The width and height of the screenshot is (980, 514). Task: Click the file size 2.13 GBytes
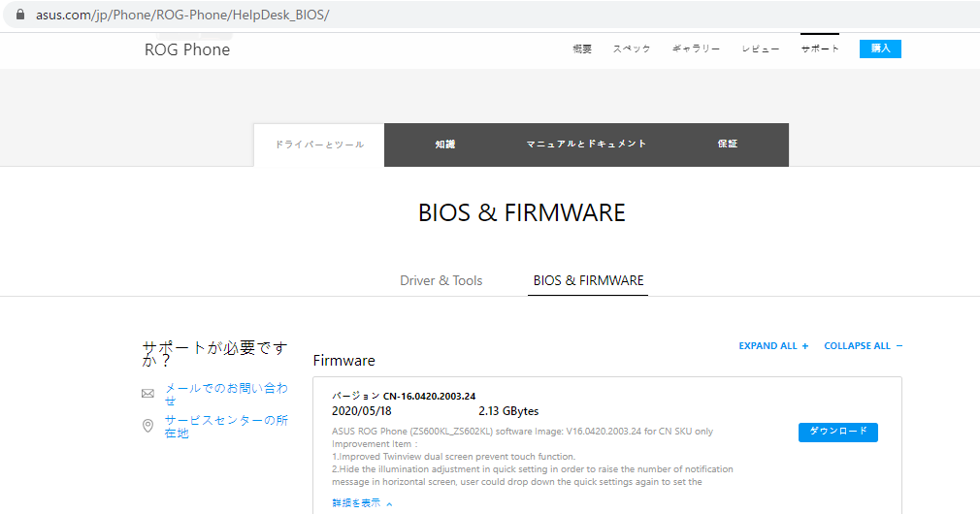coord(508,411)
